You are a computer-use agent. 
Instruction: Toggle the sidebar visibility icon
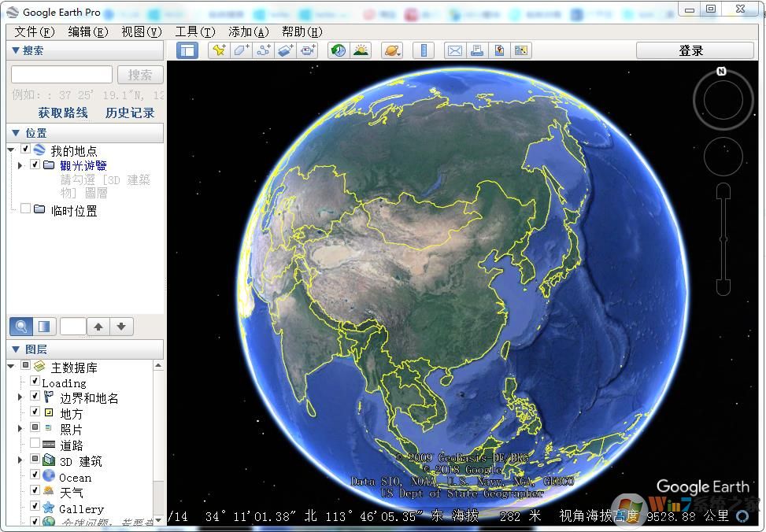point(187,50)
